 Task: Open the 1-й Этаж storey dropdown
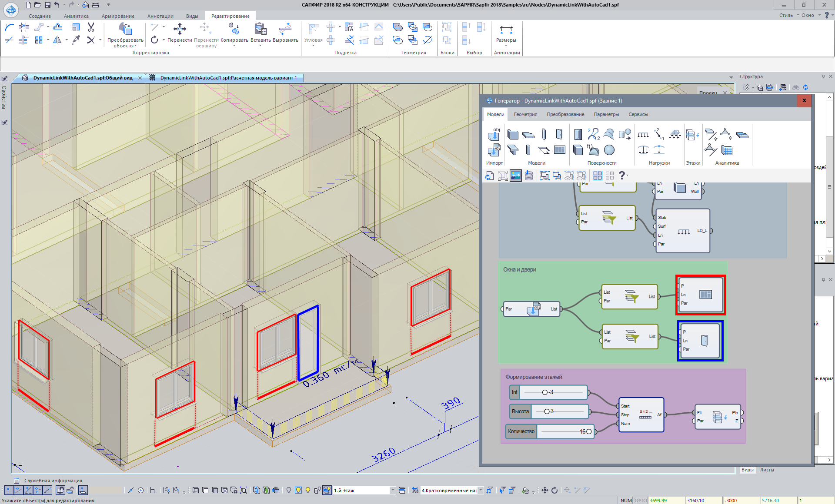click(392, 490)
